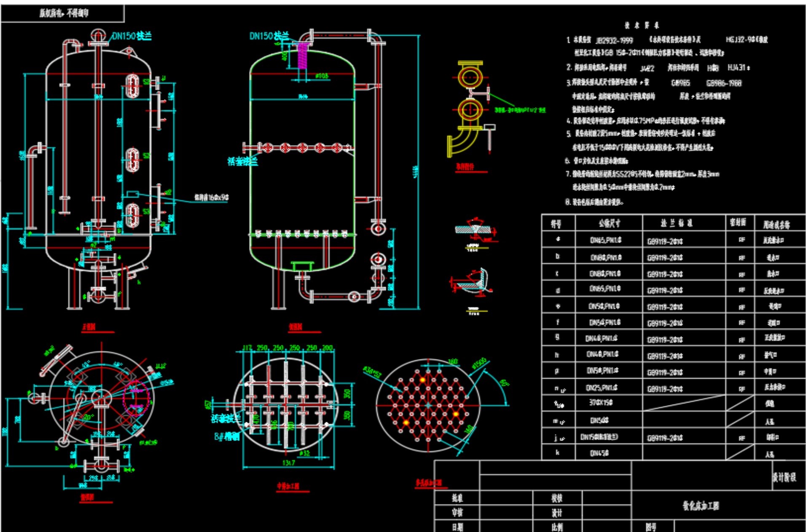The image size is (806, 532).
Task: Select the upper-left yellow highlighted hole in plate
Action: point(422,380)
